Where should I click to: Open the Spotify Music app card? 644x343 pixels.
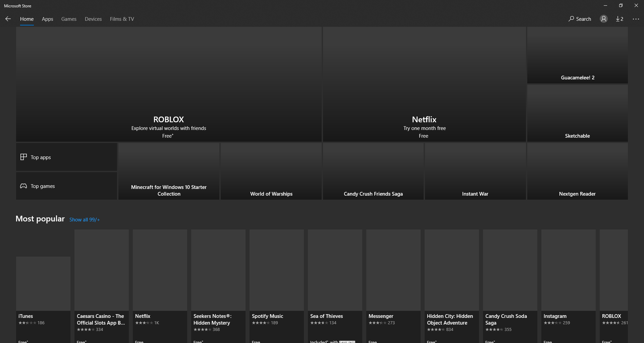click(277, 286)
